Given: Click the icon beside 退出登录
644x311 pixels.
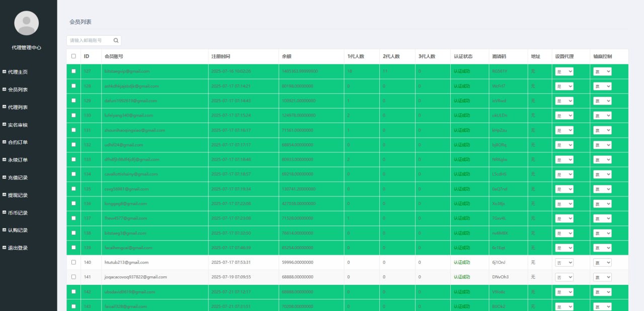Looking at the screenshot, I should [x=5, y=248].
